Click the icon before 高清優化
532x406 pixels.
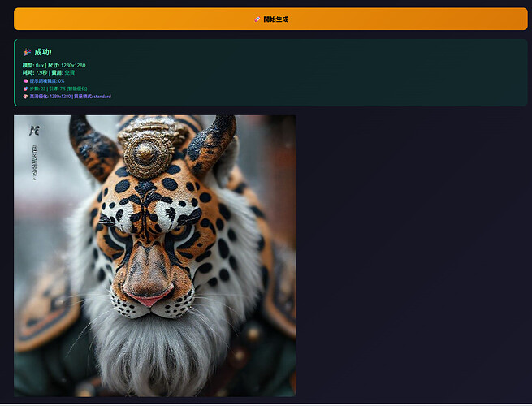pos(25,96)
